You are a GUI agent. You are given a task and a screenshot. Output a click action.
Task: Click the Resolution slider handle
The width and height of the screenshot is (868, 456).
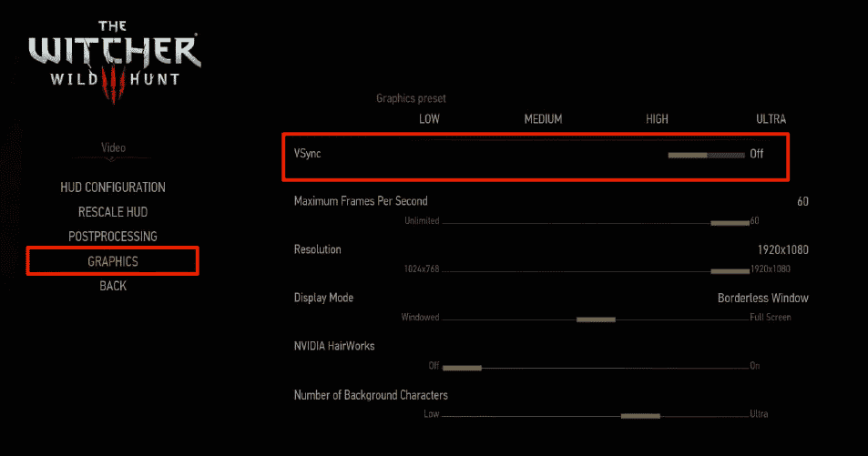point(730,270)
